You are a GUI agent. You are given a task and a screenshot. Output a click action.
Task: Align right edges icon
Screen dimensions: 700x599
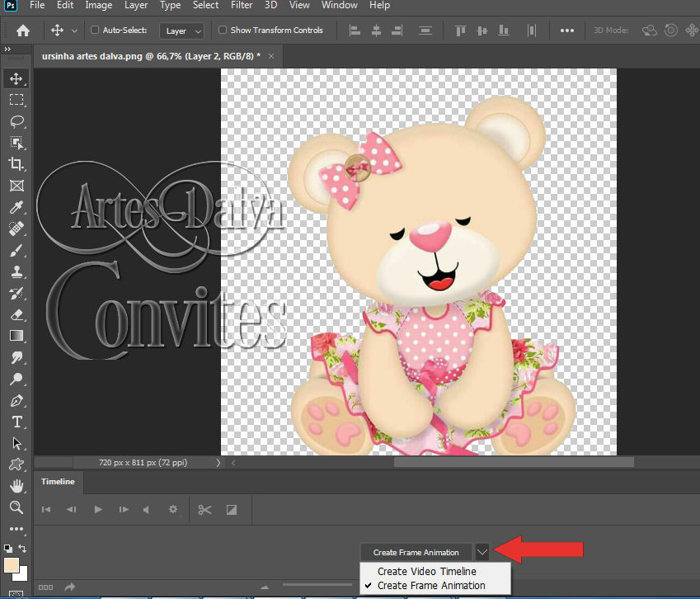click(397, 31)
